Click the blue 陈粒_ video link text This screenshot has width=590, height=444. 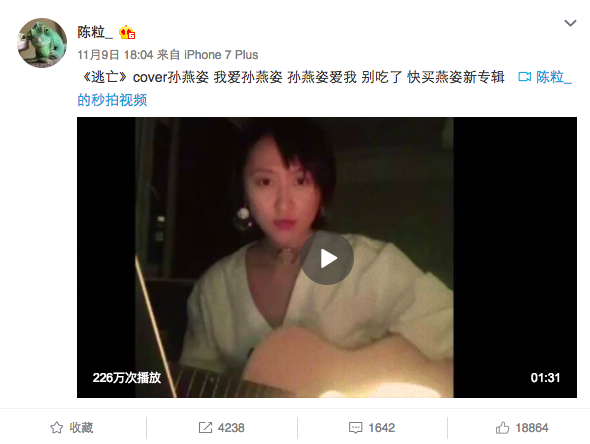(x=554, y=77)
